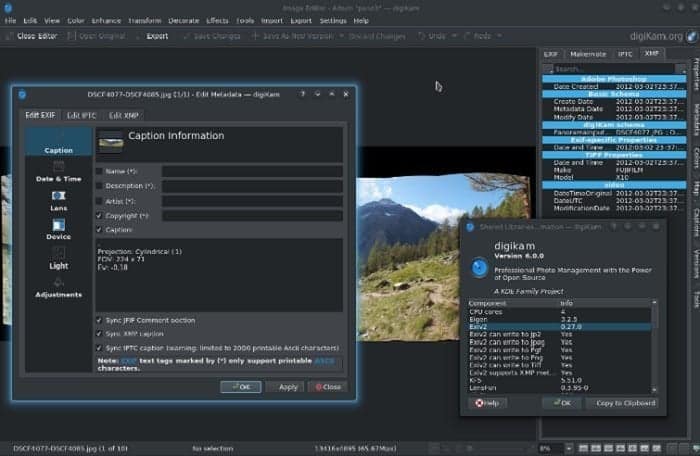Click Close in the Edit Metadata dialog
The width and height of the screenshot is (700, 456).
point(328,387)
